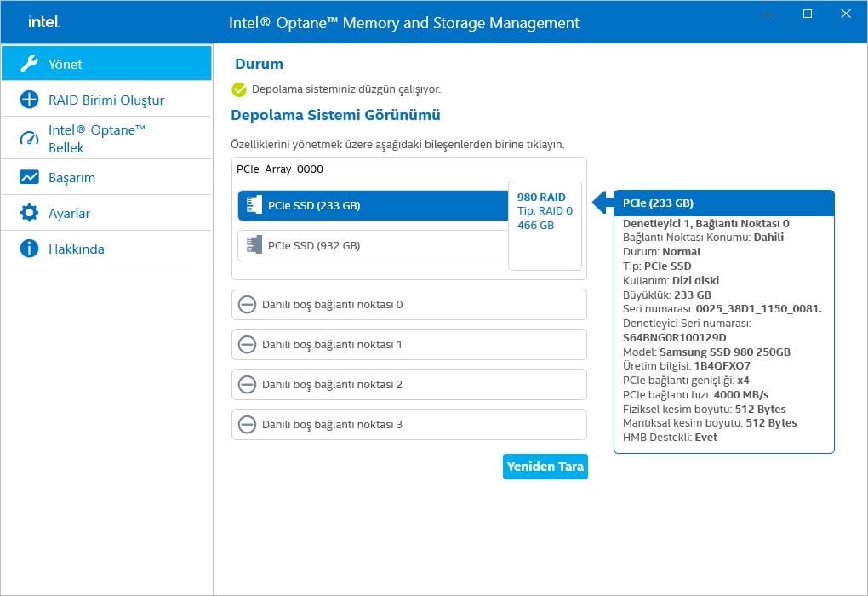
Task: Click the Hakkında info icon
Action: 29,249
